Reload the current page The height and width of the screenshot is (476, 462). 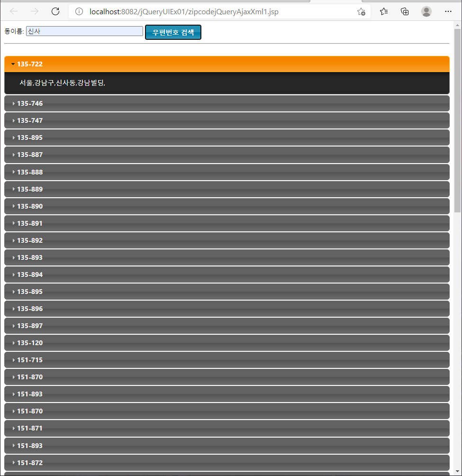click(55, 11)
